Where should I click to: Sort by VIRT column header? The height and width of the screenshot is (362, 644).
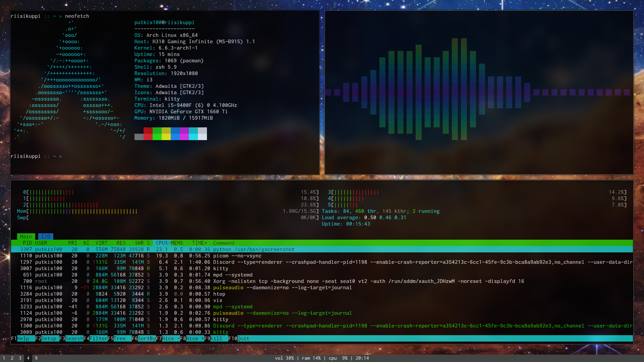[x=101, y=243]
